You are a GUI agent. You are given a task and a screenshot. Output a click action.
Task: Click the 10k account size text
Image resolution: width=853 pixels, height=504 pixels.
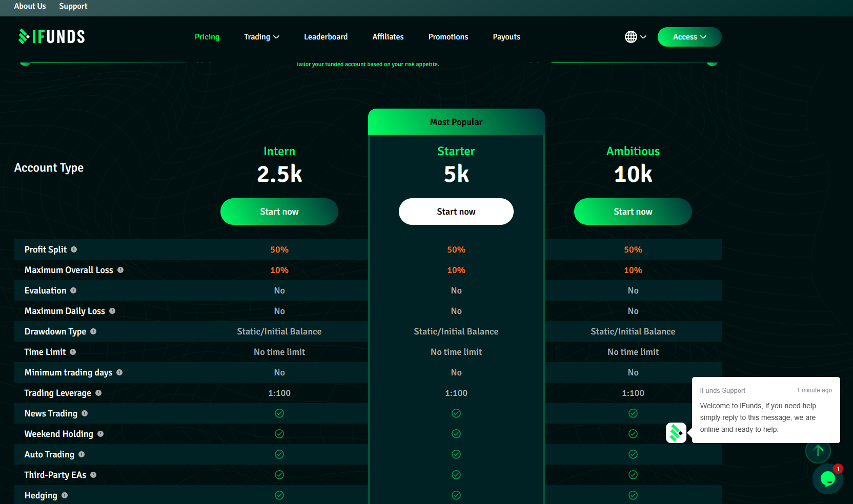633,174
